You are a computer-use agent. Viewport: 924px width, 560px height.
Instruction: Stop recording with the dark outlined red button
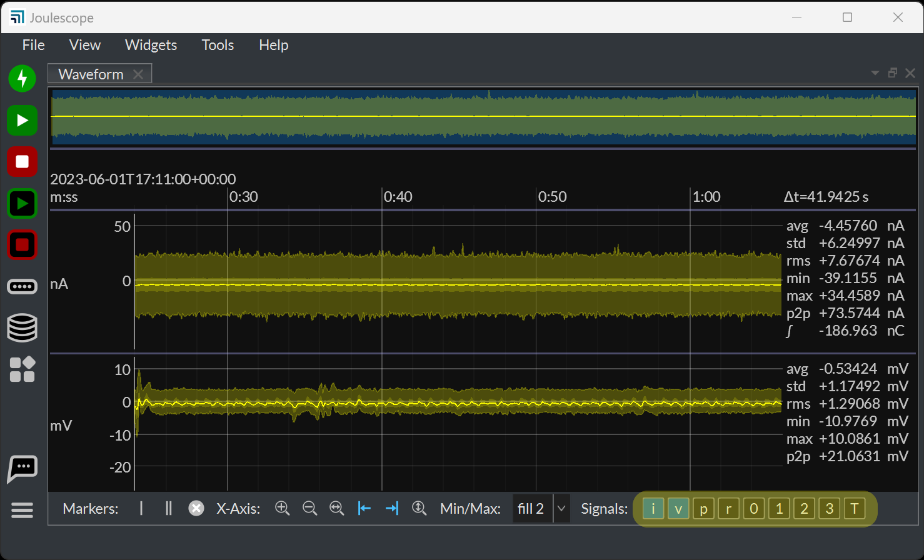point(23,245)
